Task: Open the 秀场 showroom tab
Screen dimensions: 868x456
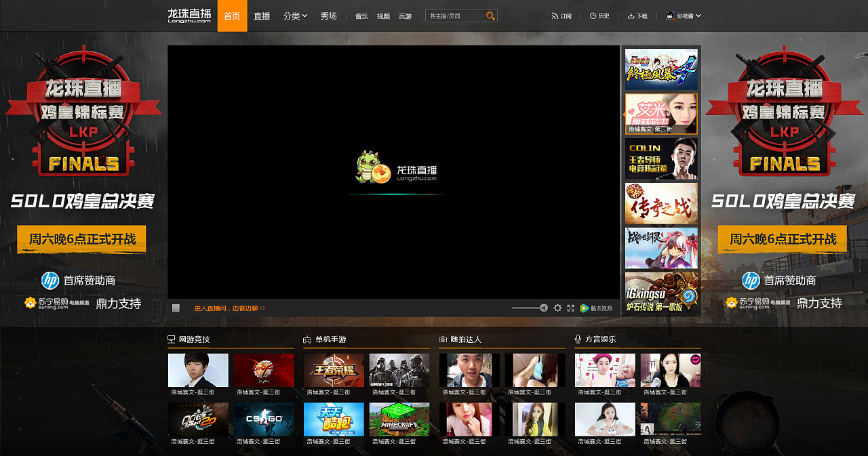Action: [329, 16]
